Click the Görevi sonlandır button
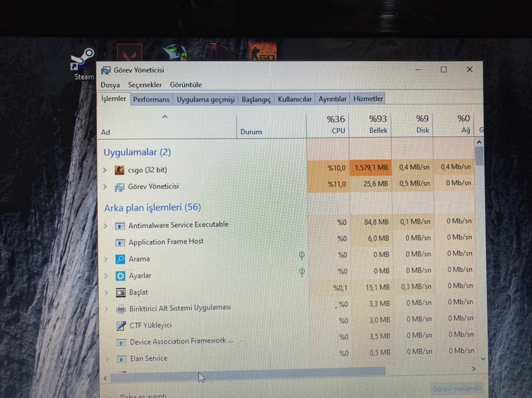The width and height of the screenshot is (532, 398). pos(456,389)
